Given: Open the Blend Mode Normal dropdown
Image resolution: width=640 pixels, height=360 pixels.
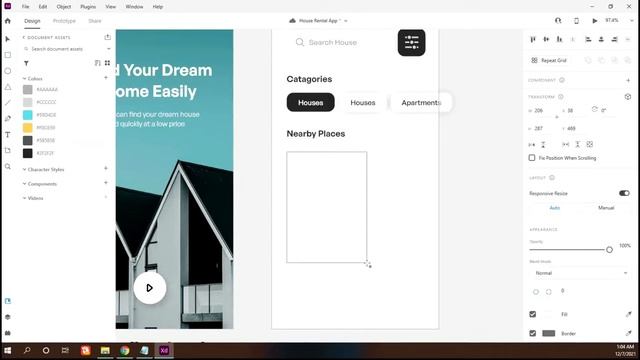Looking at the screenshot, I should tap(580, 273).
